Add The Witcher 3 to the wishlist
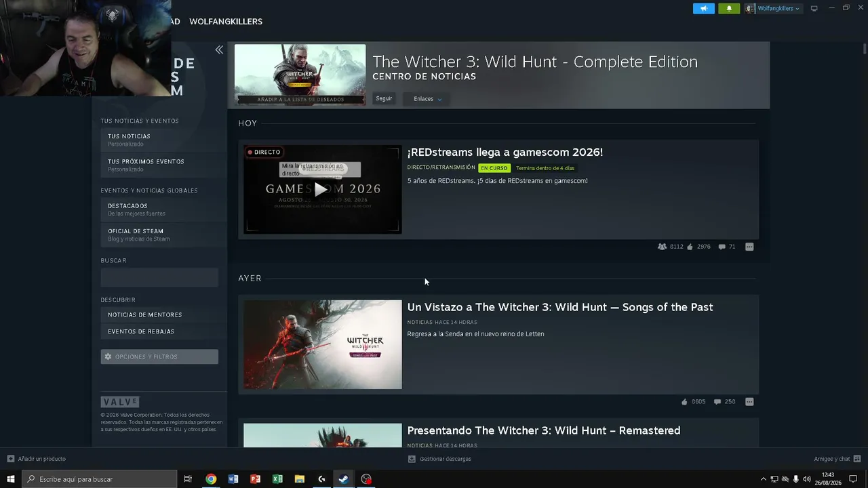868x488 pixels. tap(300, 99)
